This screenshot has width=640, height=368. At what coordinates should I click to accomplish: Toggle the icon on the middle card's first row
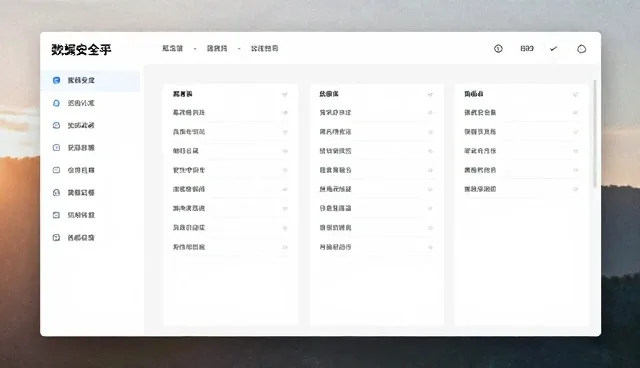pos(430,113)
